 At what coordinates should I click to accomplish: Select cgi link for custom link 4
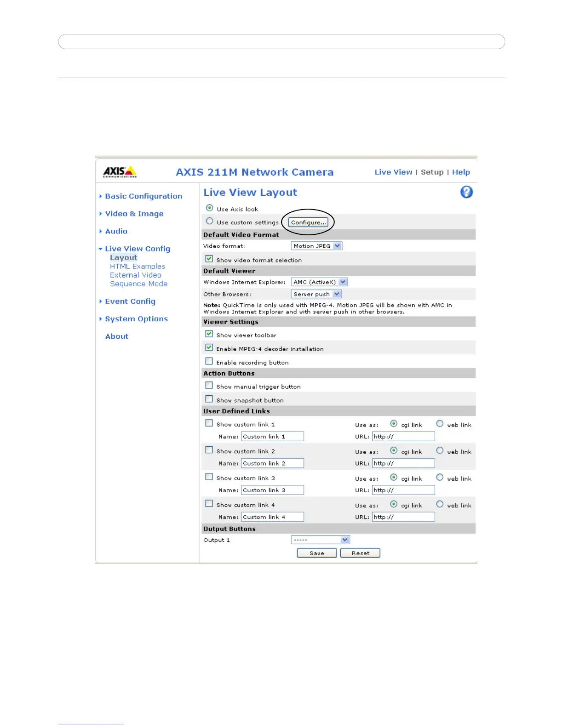[394, 504]
